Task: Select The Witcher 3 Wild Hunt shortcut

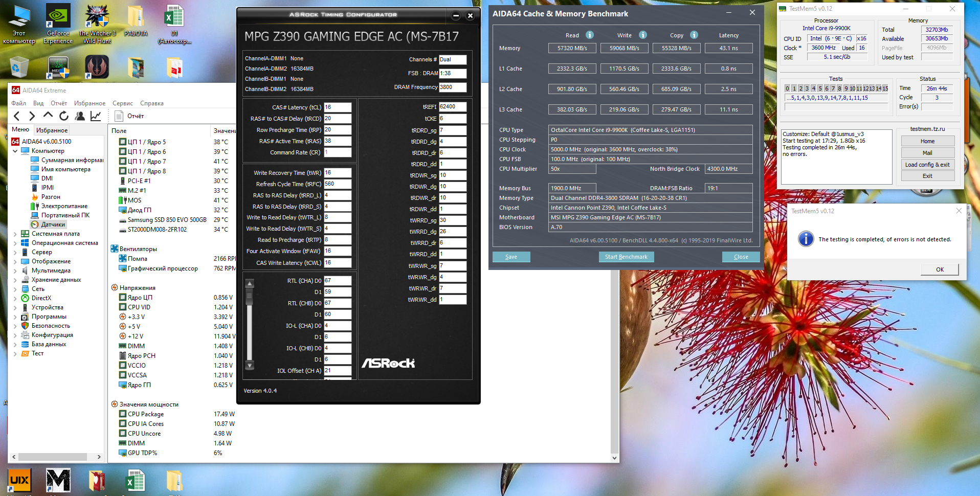Action: point(97,25)
